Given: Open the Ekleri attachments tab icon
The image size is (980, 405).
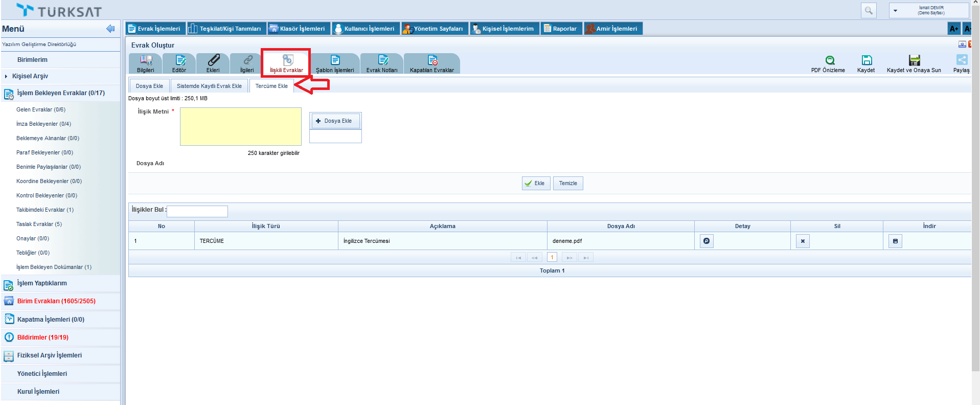Looking at the screenshot, I should [x=213, y=60].
